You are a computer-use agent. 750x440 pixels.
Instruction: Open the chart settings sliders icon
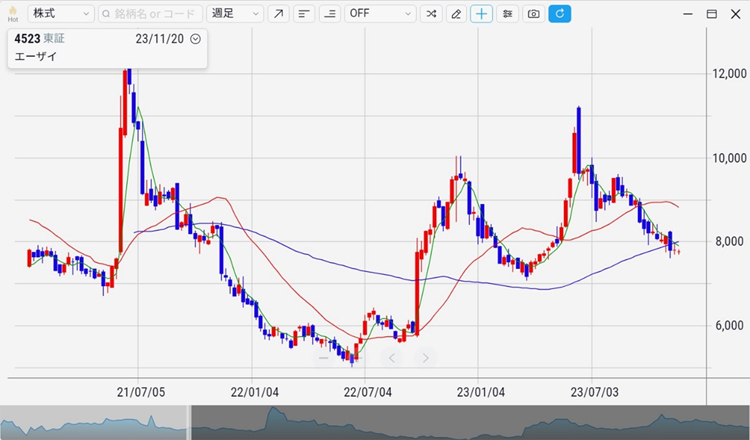[508, 14]
